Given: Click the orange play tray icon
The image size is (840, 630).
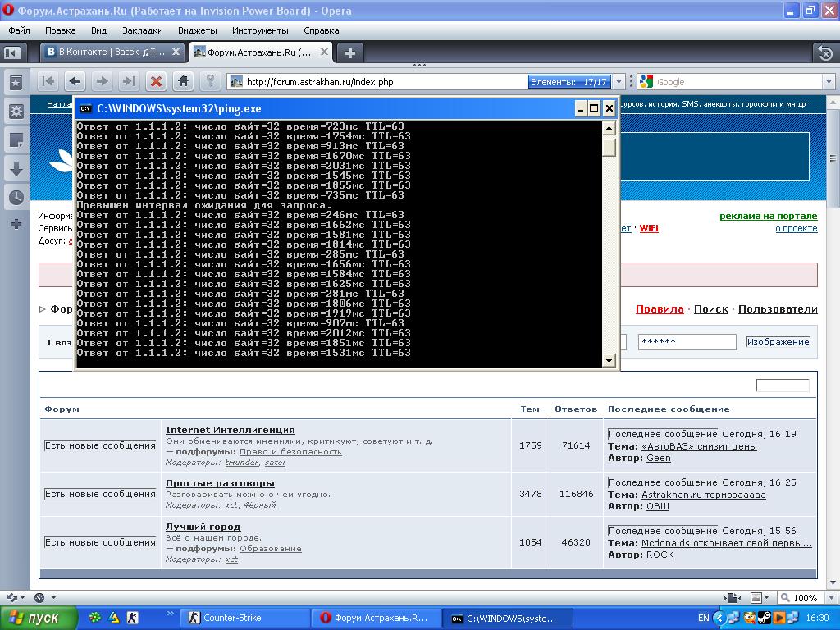Looking at the screenshot, I should click(x=779, y=618).
